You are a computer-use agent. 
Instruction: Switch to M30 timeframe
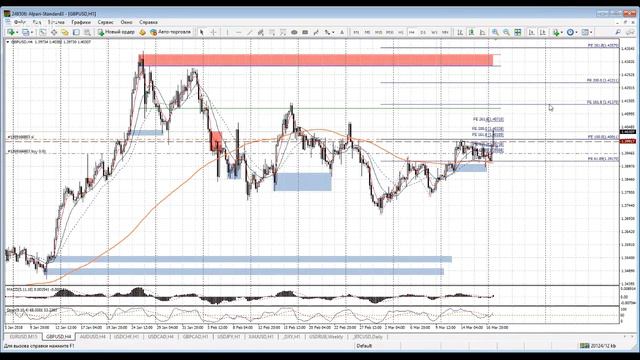390,32
